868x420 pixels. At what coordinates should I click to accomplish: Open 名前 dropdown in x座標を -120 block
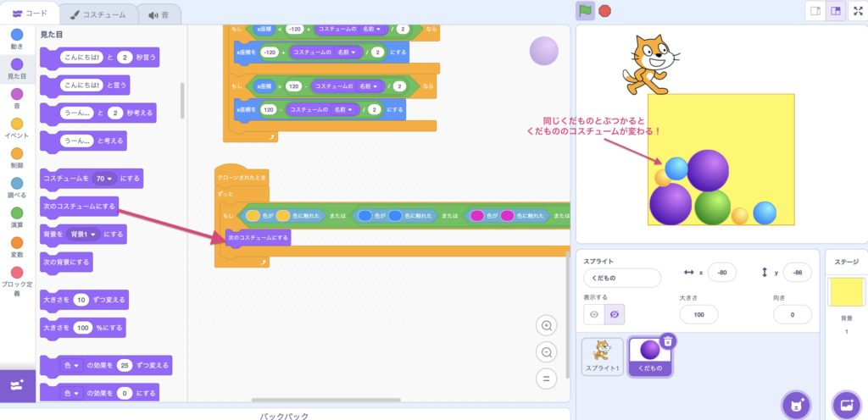click(x=347, y=52)
